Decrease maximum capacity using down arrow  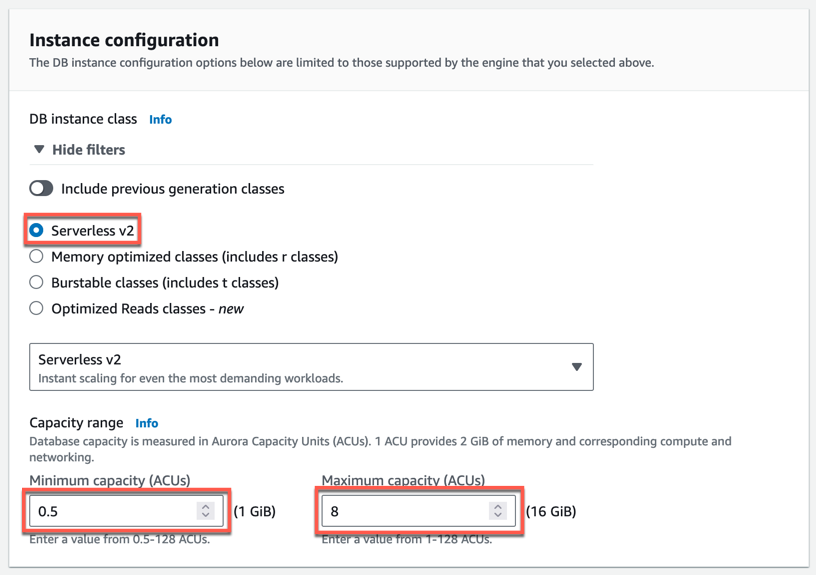[498, 516]
